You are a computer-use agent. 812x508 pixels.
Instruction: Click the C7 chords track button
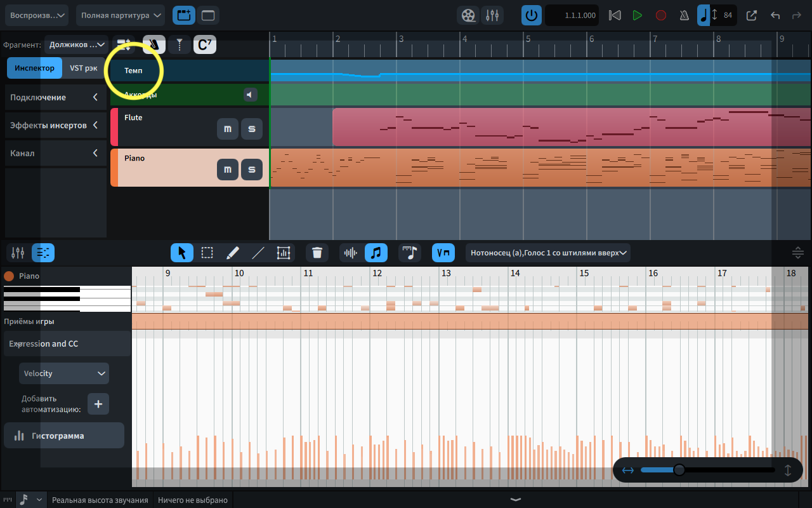[x=204, y=44]
